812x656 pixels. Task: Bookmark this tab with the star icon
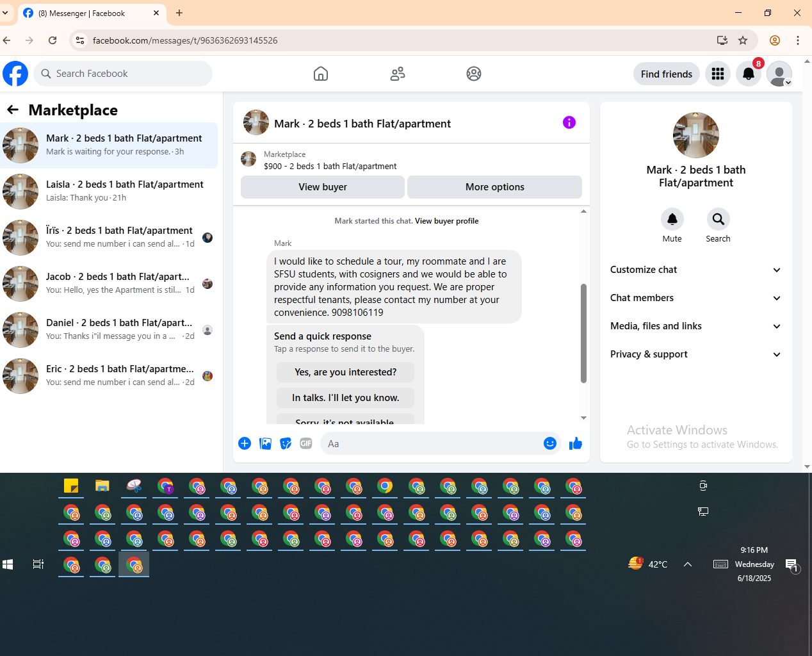tap(743, 40)
